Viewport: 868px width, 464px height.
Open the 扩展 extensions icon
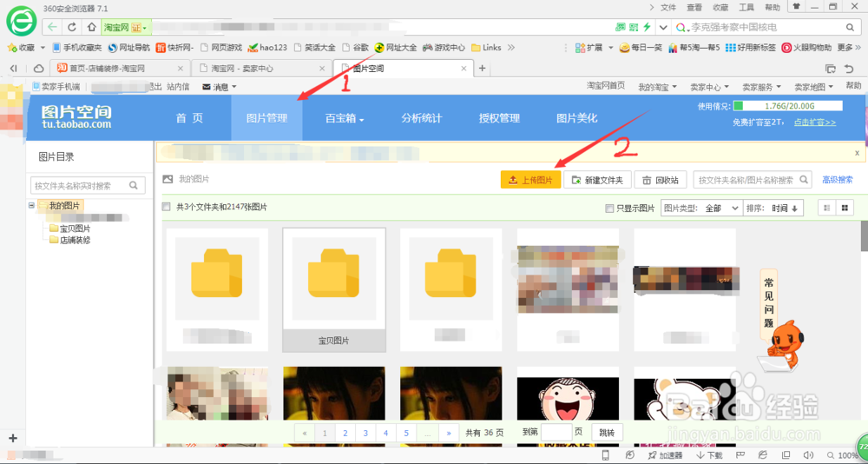(x=589, y=48)
